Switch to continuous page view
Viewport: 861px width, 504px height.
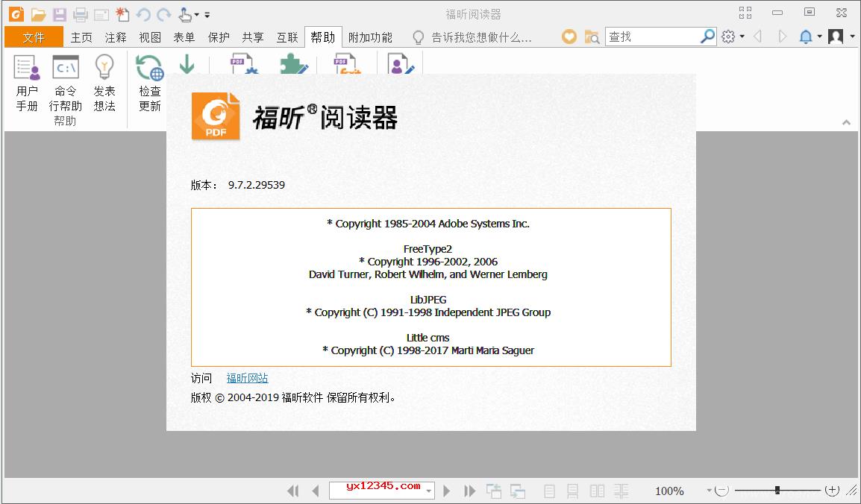572,491
